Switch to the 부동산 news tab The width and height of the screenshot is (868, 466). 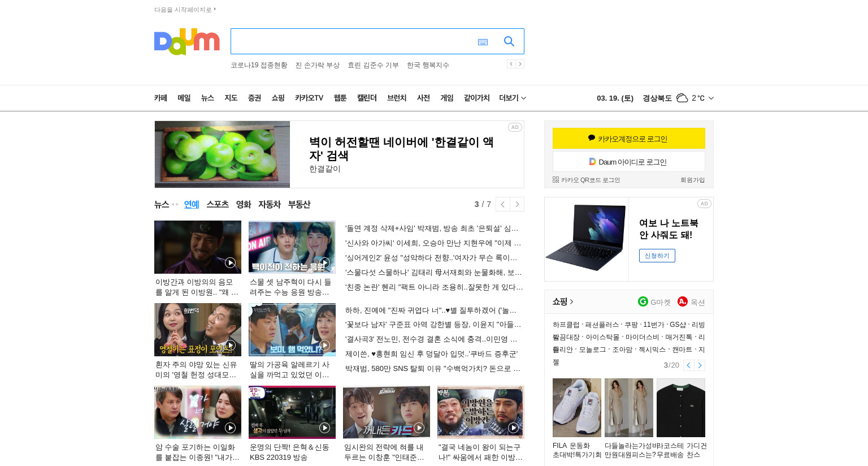tap(299, 204)
